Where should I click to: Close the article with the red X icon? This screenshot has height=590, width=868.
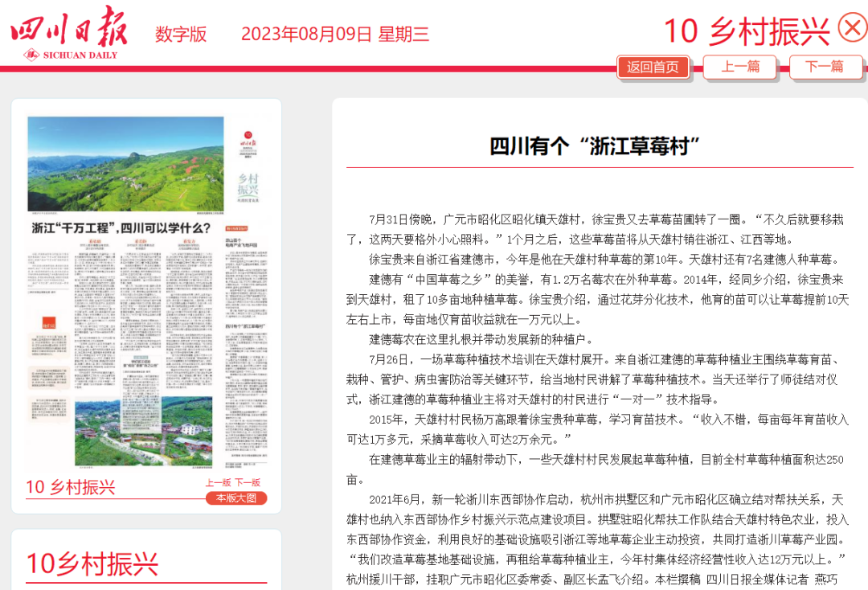(853, 27)
